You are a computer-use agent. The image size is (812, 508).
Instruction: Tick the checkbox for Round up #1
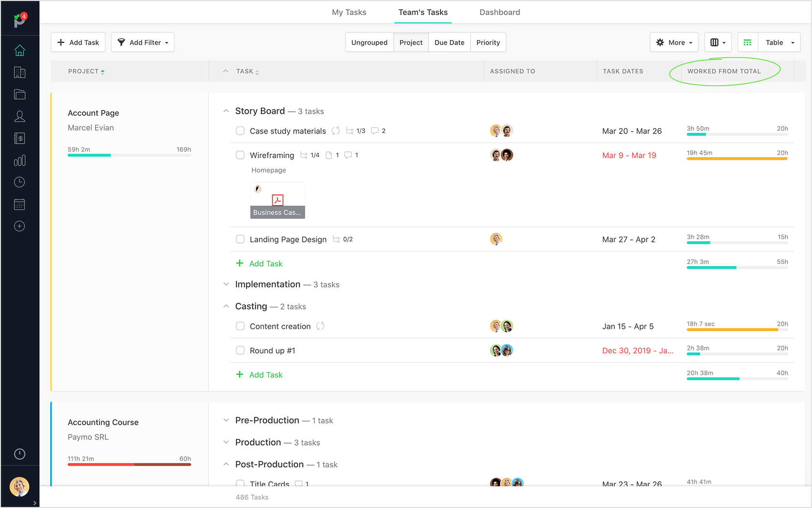coord(240,350)
